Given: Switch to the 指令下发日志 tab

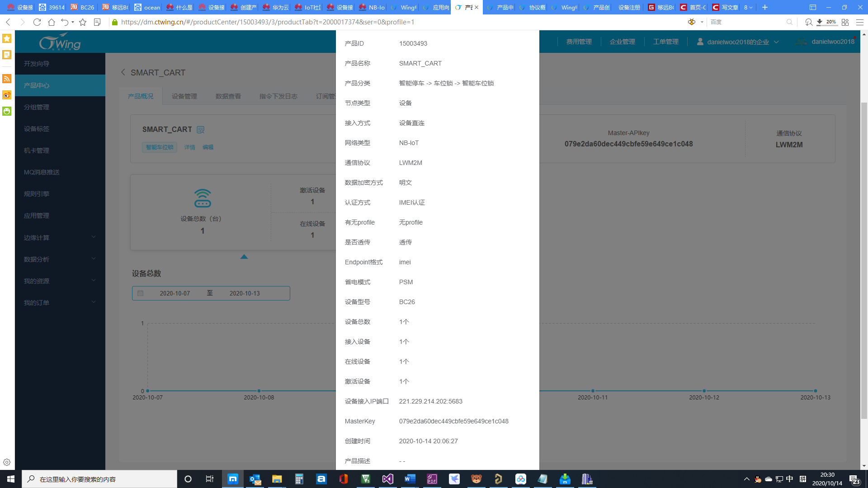Looking at the screenshot, I should (278, 96).
